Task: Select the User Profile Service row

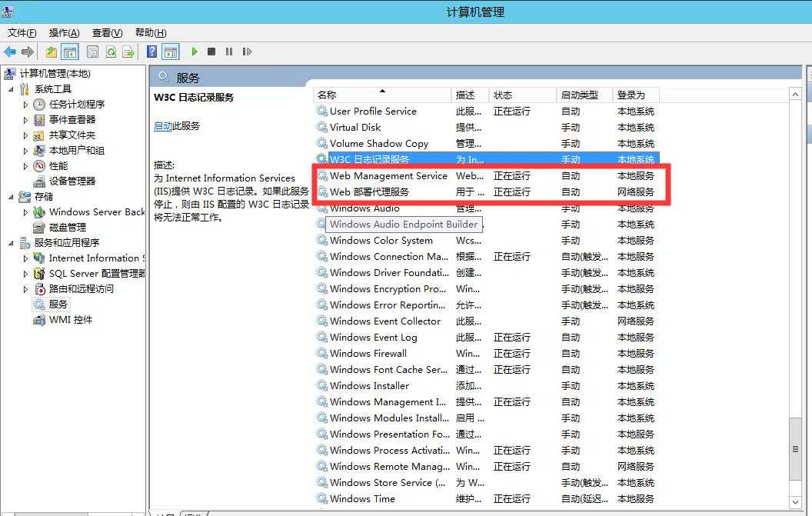Action: pyautogui.click(x=486, y=112)
